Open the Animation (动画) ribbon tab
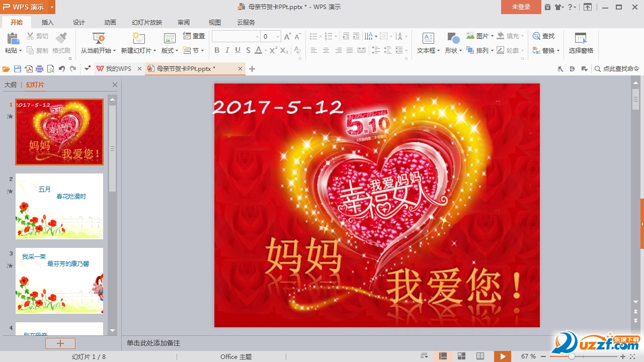Screen dimensions: 644x362 (x=110, y=22)
